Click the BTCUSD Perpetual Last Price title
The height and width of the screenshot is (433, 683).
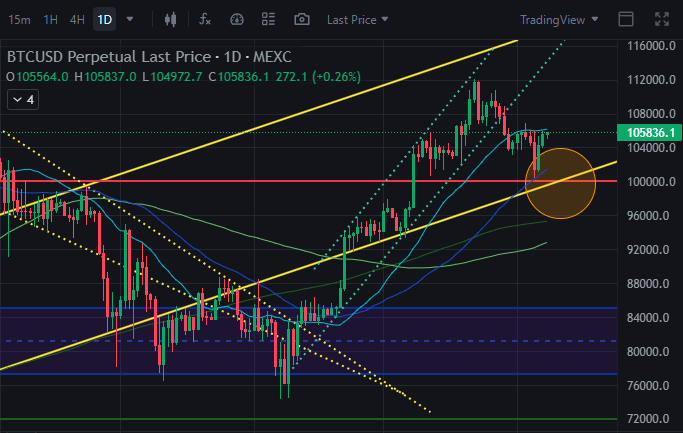coord(149,57)
